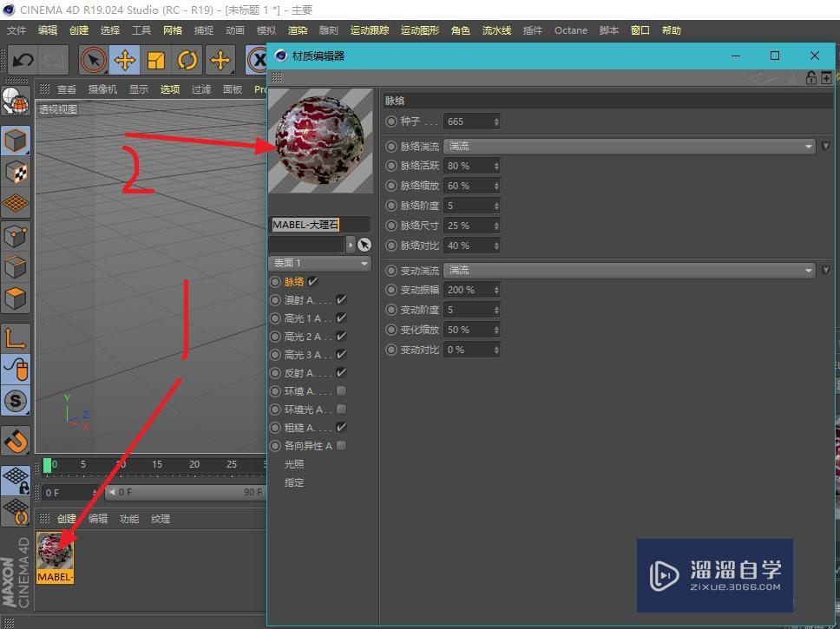This screenshot has height=629, width=840.
Task: Open the material manager 创建 menu
Action: tap(67, 519)
